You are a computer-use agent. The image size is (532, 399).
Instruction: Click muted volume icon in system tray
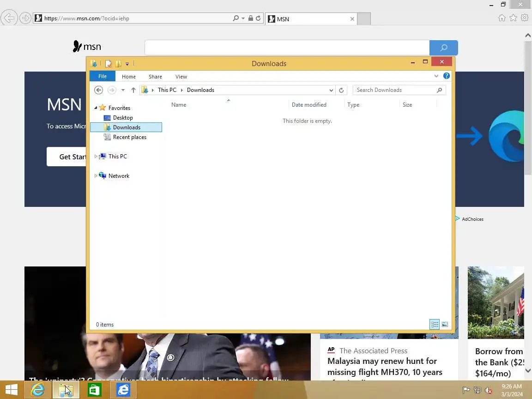[488, 390]
